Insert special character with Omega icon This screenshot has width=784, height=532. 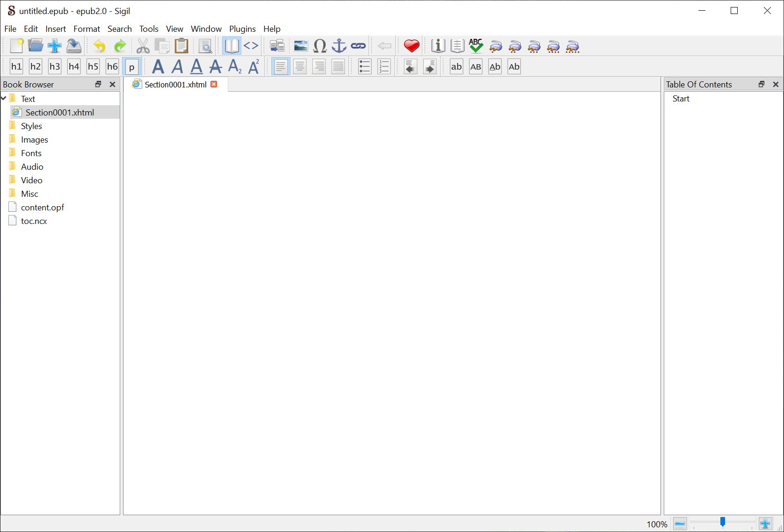(319, 46)
